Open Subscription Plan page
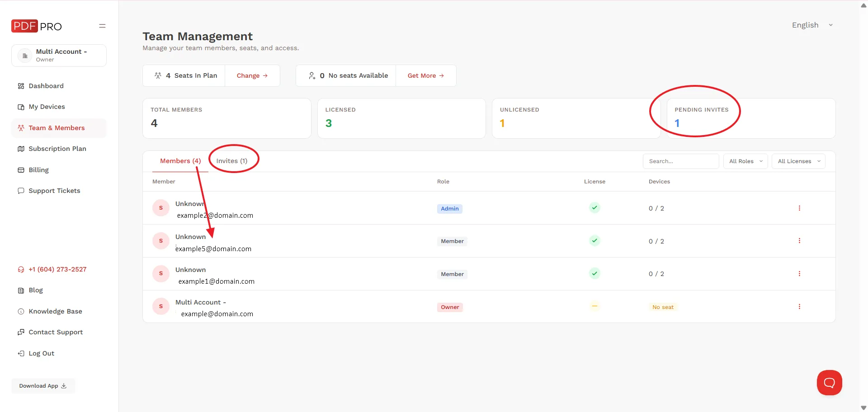Viewport: 868px width, 412px height. point(59,149)
